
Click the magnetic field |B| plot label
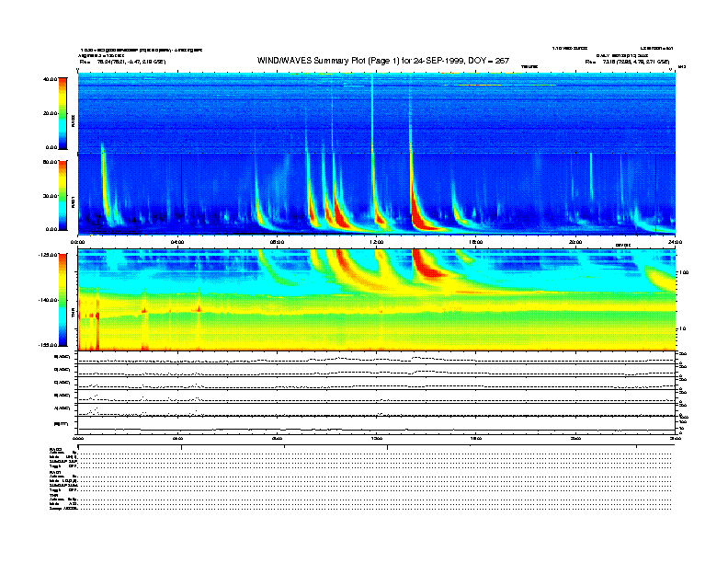62,424
